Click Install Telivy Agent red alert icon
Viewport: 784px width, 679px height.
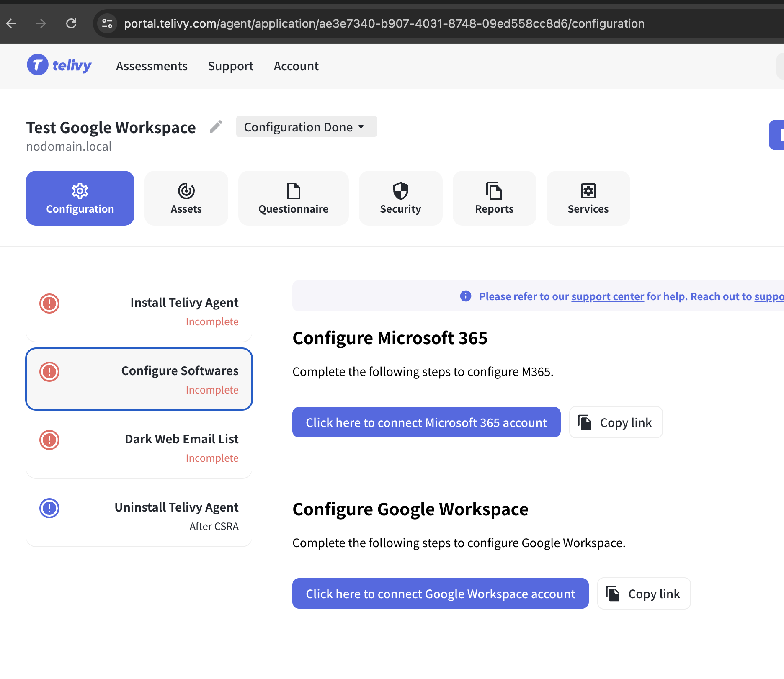[49, 303]
